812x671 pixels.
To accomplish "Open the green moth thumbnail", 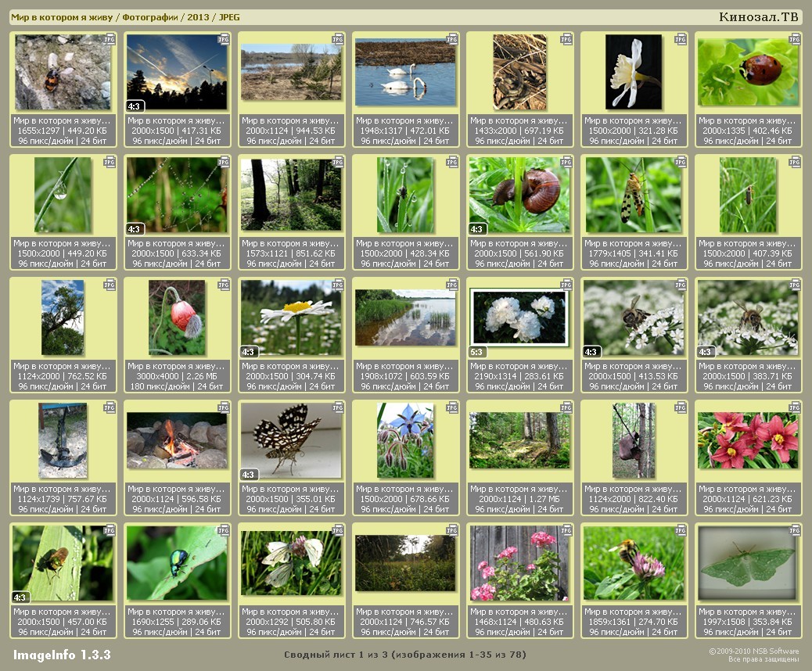I will (748, 562).
